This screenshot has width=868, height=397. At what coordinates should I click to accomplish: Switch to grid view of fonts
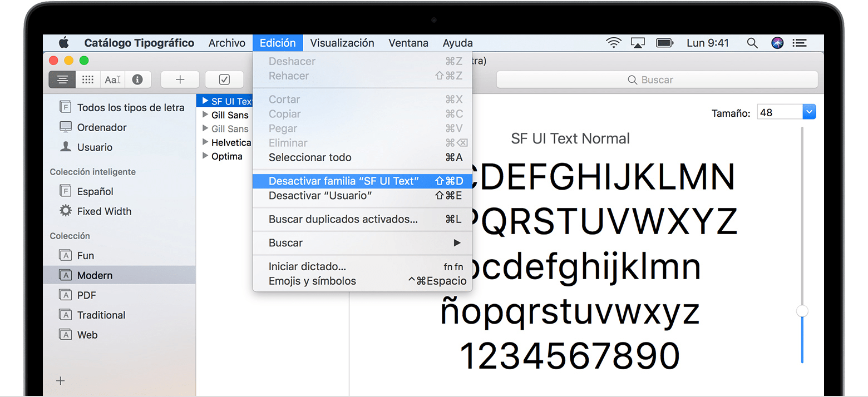click(x=87, y=79)
